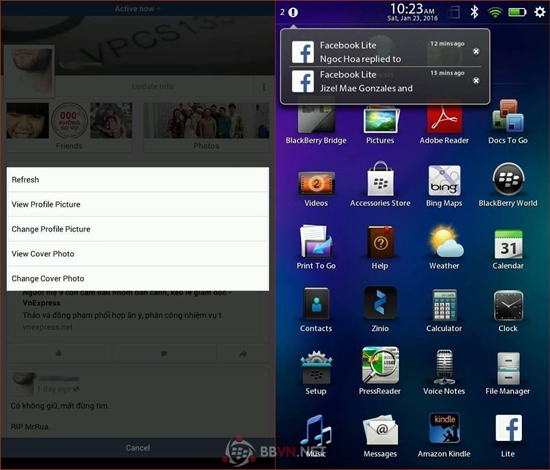Tap the Wi-Fi status icon
The height and width of the screenshot is (470, 550).
495,13
